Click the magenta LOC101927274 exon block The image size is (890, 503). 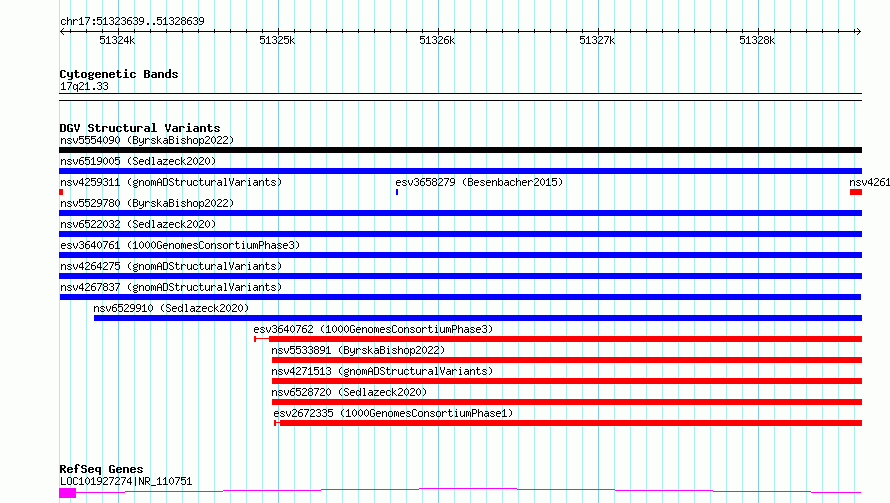tap(68, 493)
